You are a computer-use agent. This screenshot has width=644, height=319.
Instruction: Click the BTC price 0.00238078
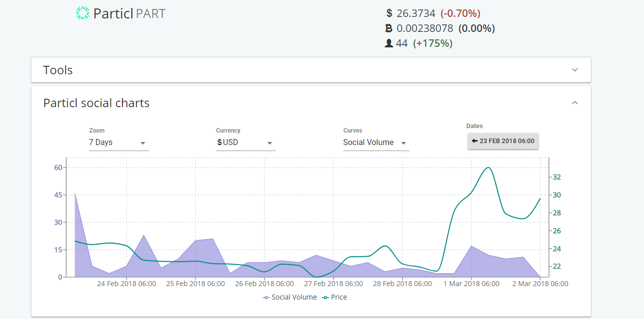(x=425, y=28)
